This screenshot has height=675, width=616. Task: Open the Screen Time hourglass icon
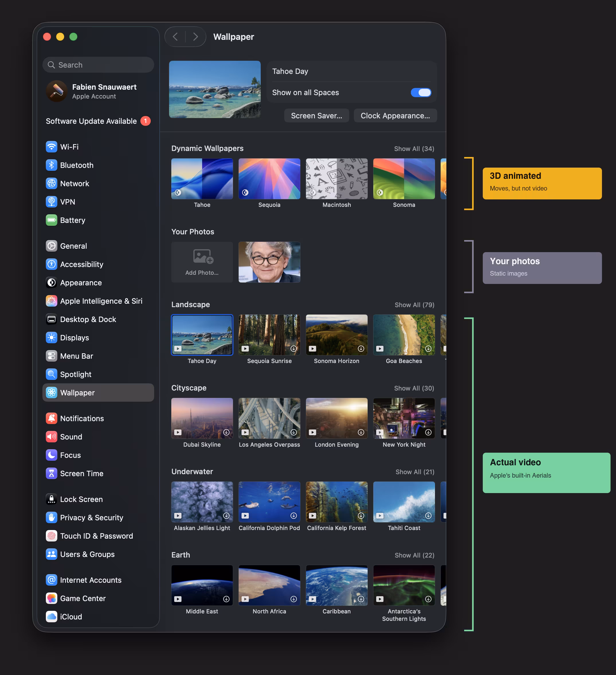pos(51,474)
